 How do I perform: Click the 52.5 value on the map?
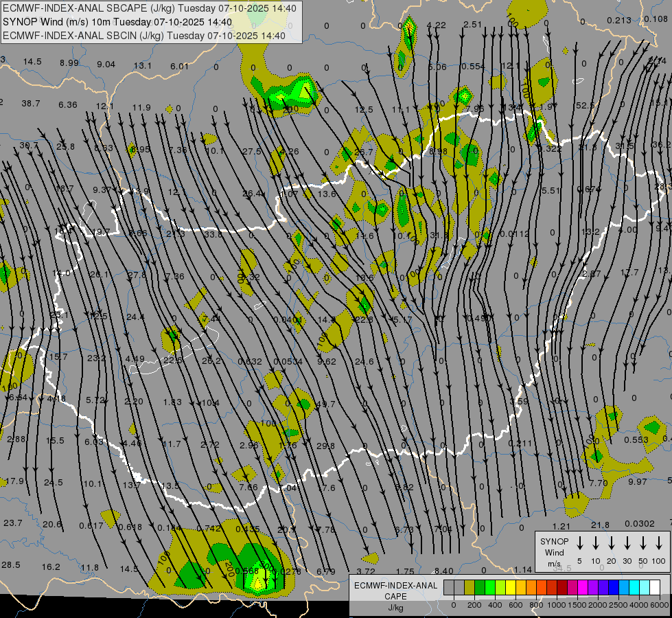pos(586,105)
